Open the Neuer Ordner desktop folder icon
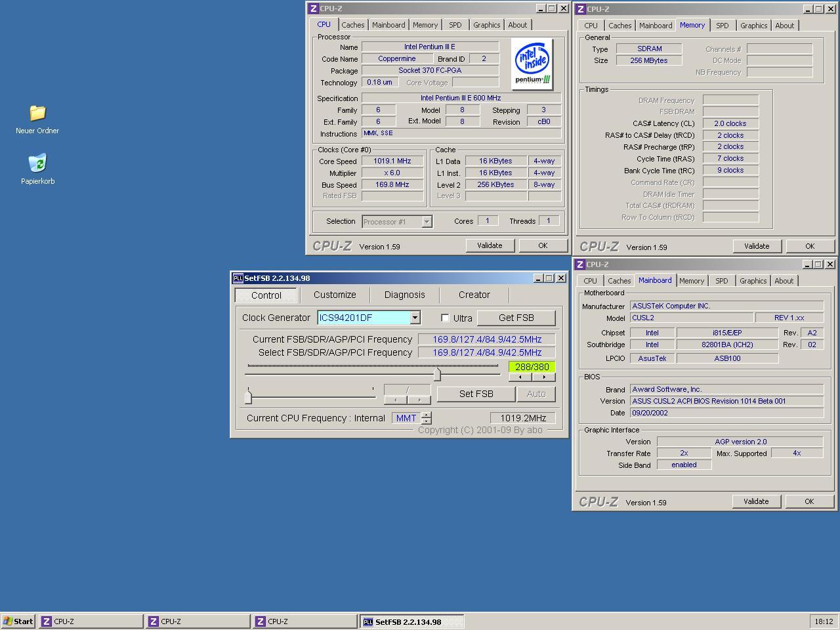 click(37, 113)
